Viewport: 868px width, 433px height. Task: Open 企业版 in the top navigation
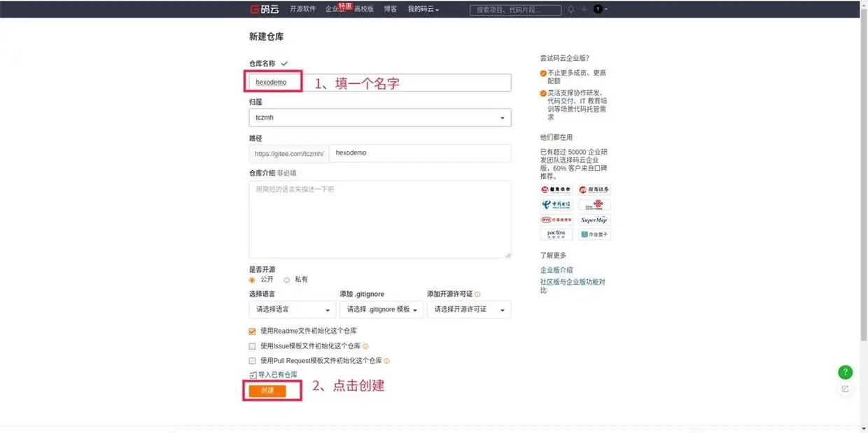pyautogui.click(x=335, y=9)
